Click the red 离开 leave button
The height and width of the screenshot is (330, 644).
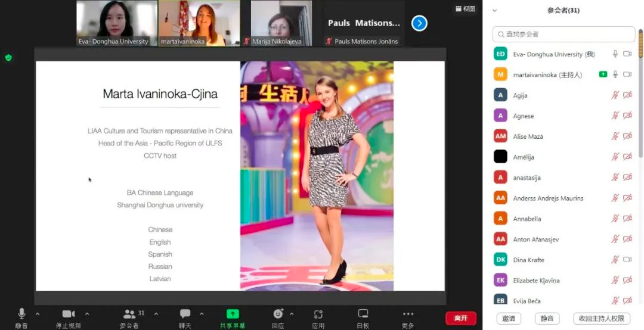coord(461,318)
